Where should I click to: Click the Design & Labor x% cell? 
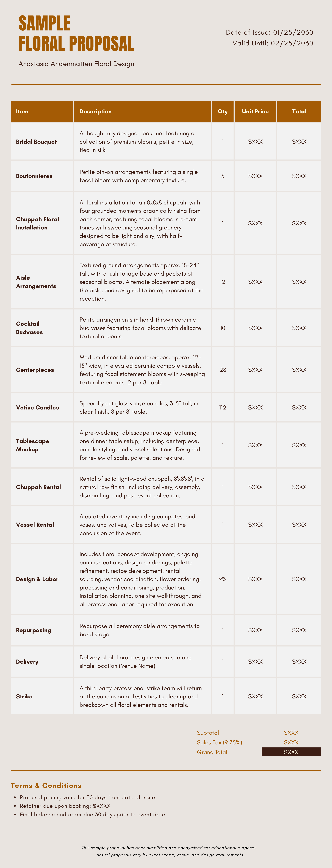click(x=223, y=579)
